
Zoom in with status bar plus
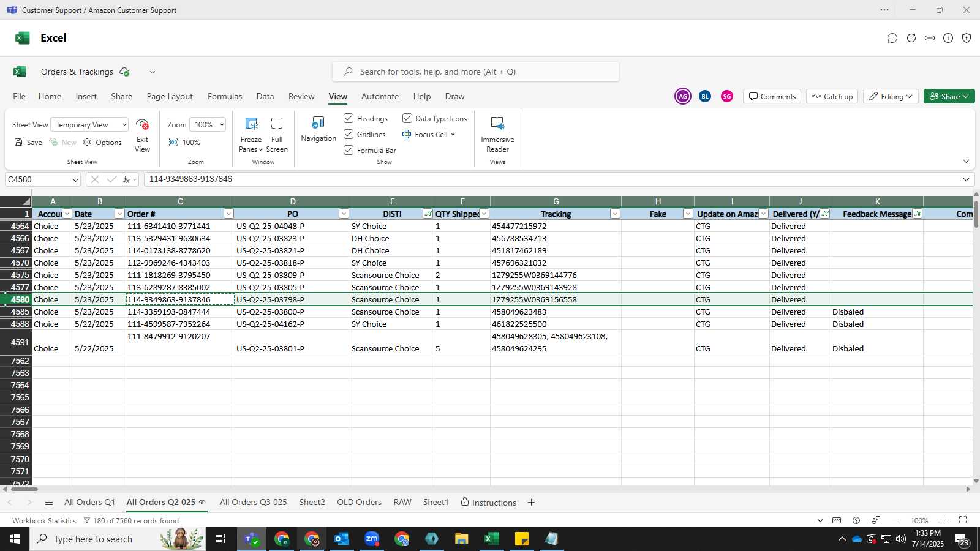pyautogui.click(x=943, y=520)
